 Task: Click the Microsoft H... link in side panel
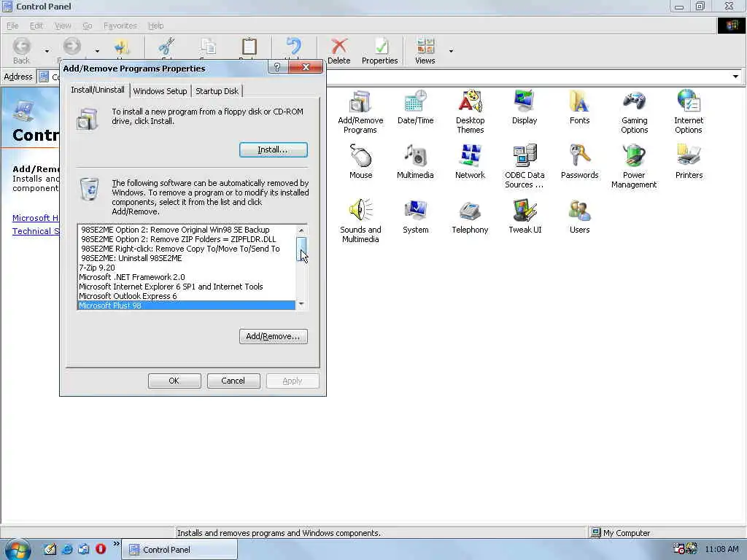point(35,218)
